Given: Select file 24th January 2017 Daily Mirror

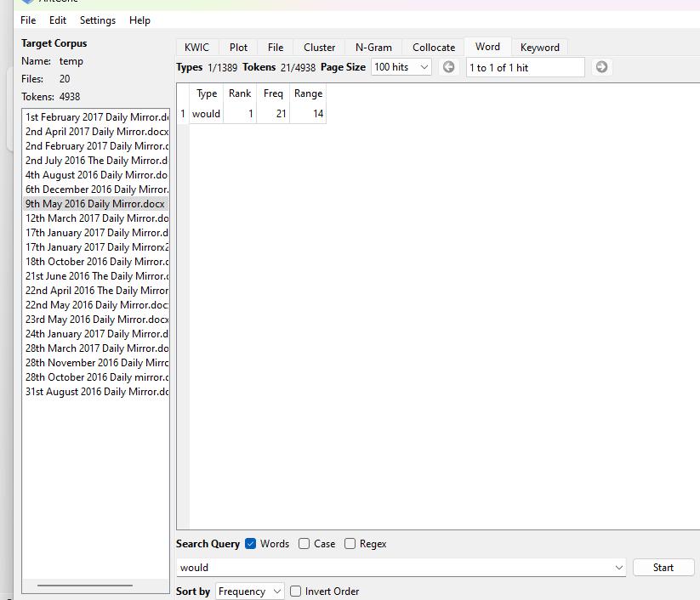Looking at the screenshot, I should 95,334.
